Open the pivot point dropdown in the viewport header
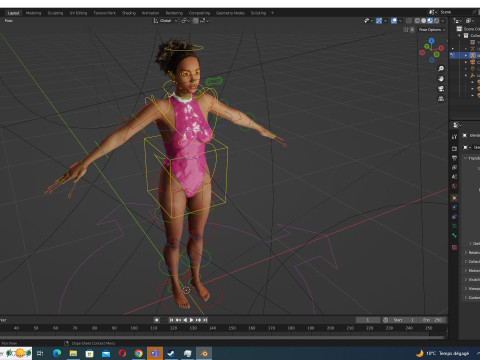 point(185,21)
